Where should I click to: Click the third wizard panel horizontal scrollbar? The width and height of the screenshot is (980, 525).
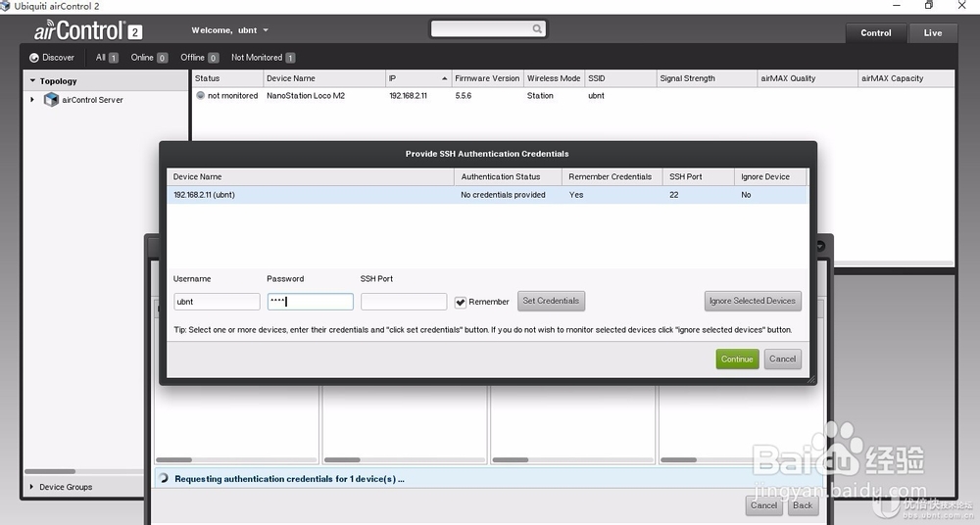510,460
